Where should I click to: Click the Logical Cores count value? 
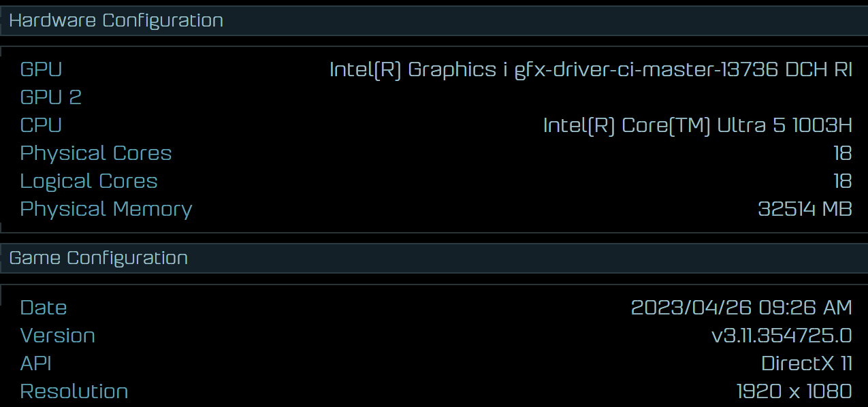(x=842, y=181)
